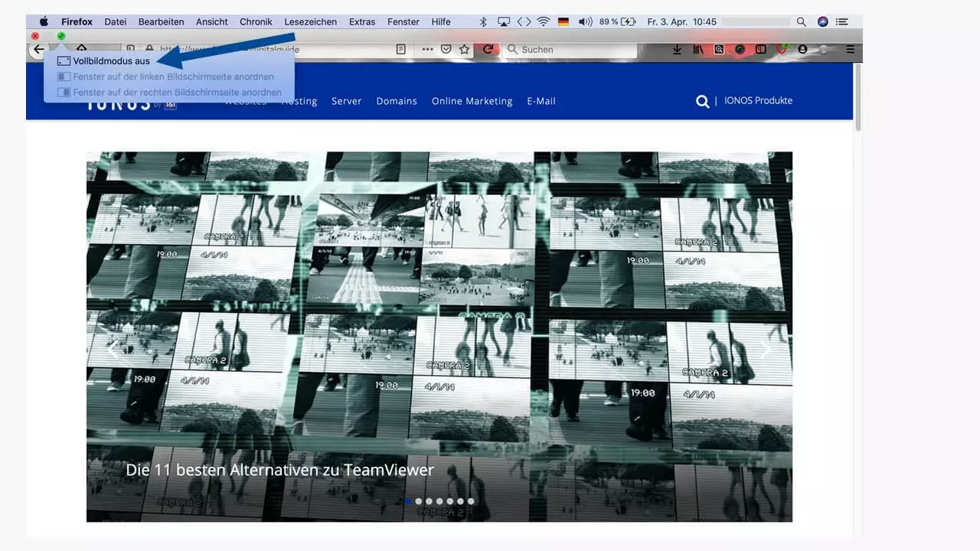Toggle Firefox reader view icon
The image size is (980, 551).
(401, 50)
